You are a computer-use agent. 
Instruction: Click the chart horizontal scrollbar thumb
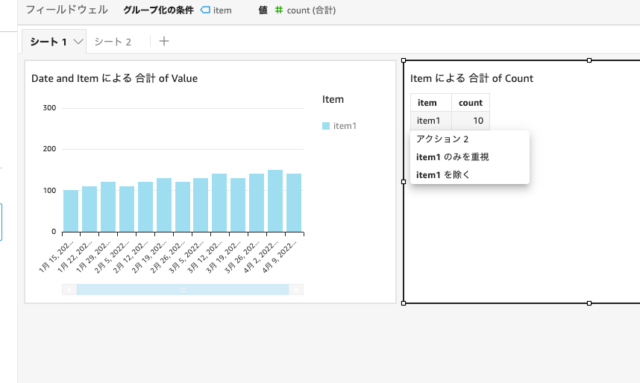tap(183, 289)
